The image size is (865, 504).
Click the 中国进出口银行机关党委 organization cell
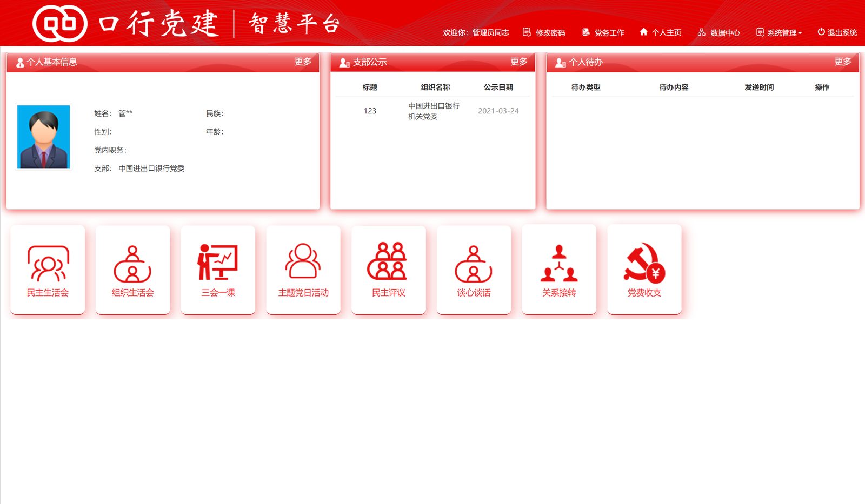(x=434, y=111)
